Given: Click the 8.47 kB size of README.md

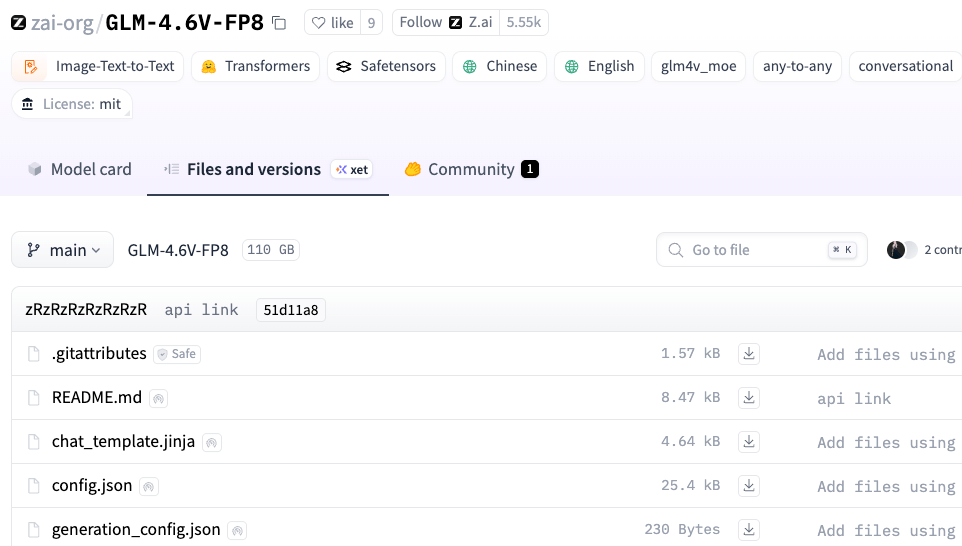Looking at the screenshot, I should [x=690, y=398].
